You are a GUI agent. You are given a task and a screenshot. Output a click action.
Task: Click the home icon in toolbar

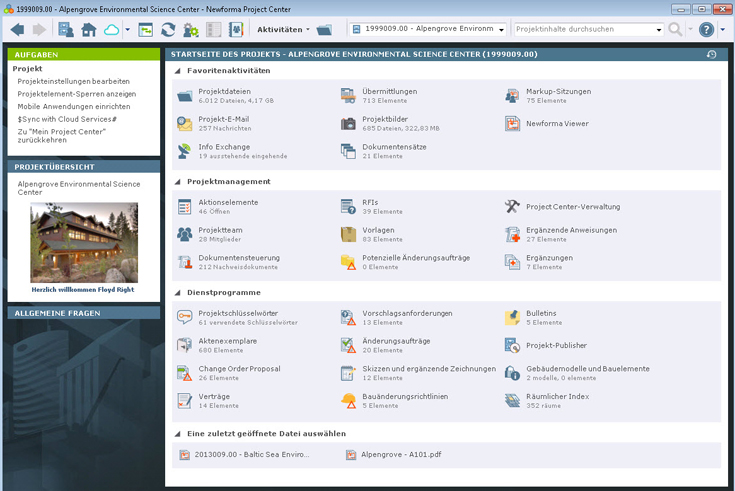pyautogui.click(x=89, y=30)
